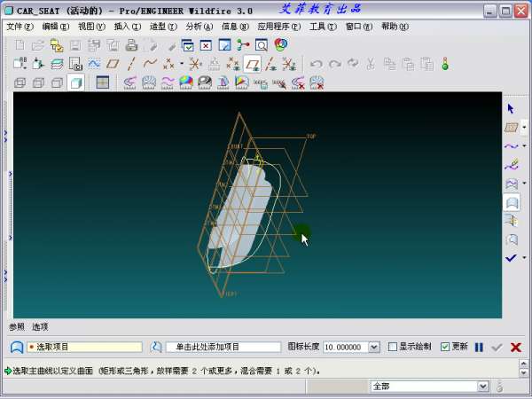The image size is (532, 399).
Task: Open the 参照 panel tab
Action: pyautogui.click(x=17, y=326)
